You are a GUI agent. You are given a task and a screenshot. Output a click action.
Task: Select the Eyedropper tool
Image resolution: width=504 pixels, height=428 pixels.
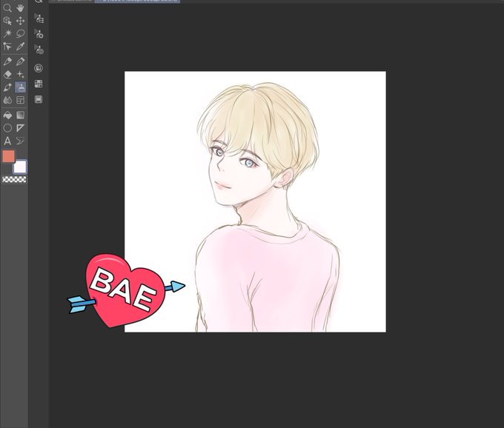tap(20, 47)
